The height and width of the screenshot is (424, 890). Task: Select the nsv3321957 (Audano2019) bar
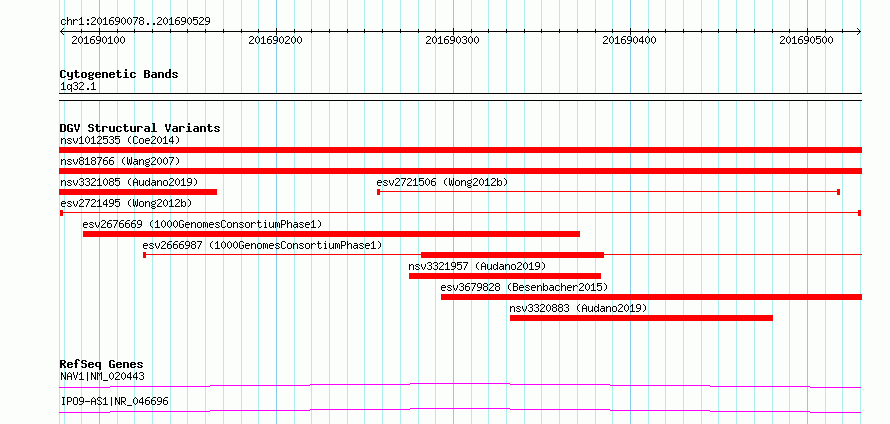point(505,276)
